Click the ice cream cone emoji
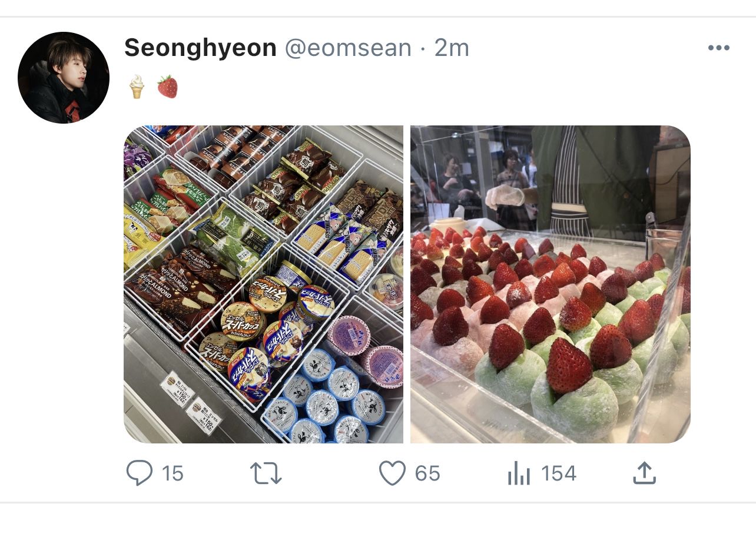The width and height of the screenshot is (756, 540). 137,87
